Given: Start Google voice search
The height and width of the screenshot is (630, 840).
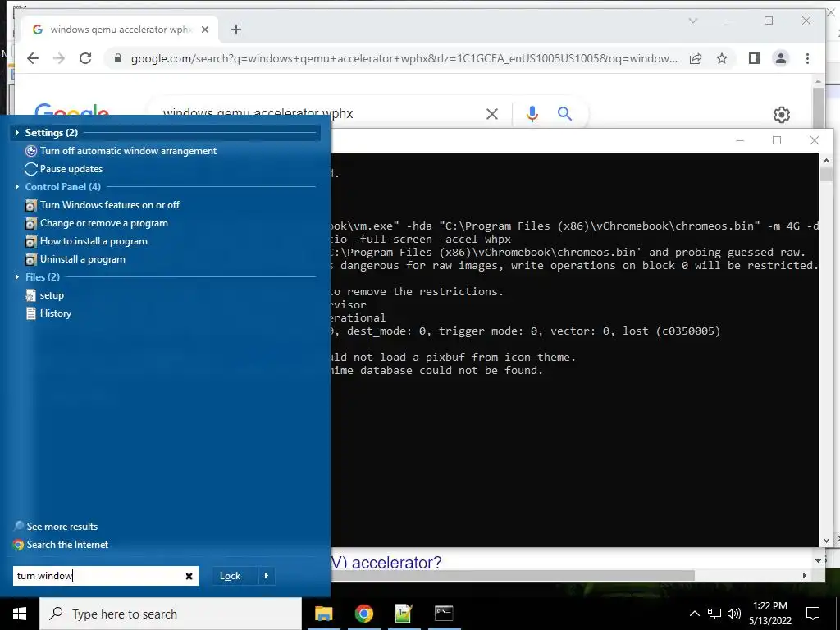Looking at the screenshot, I should pyautogui.click(x=532, y=113).
